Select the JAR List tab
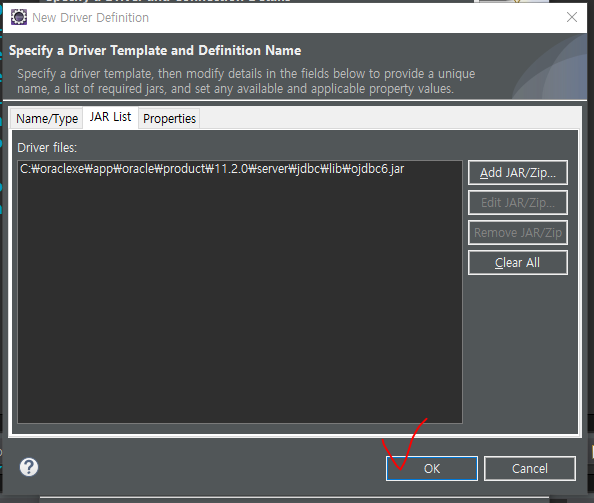This screenshot has height=503, width=594. coord(110,117)
